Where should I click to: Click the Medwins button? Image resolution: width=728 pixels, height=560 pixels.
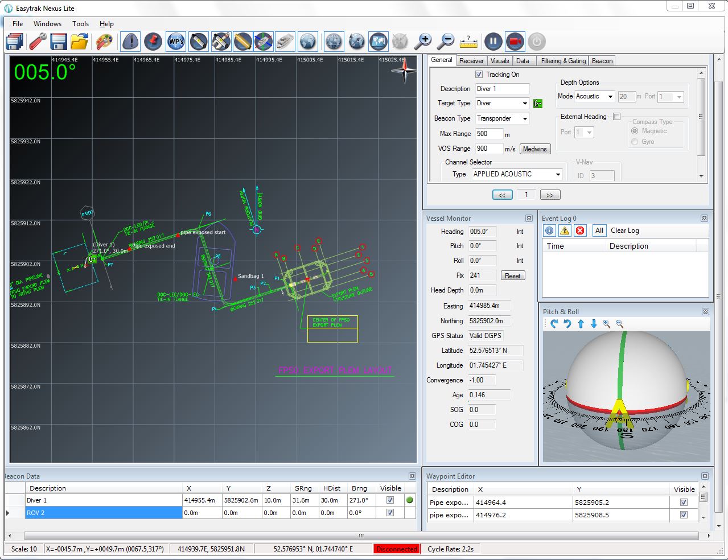pyautogui.click(x=534, y=149)
